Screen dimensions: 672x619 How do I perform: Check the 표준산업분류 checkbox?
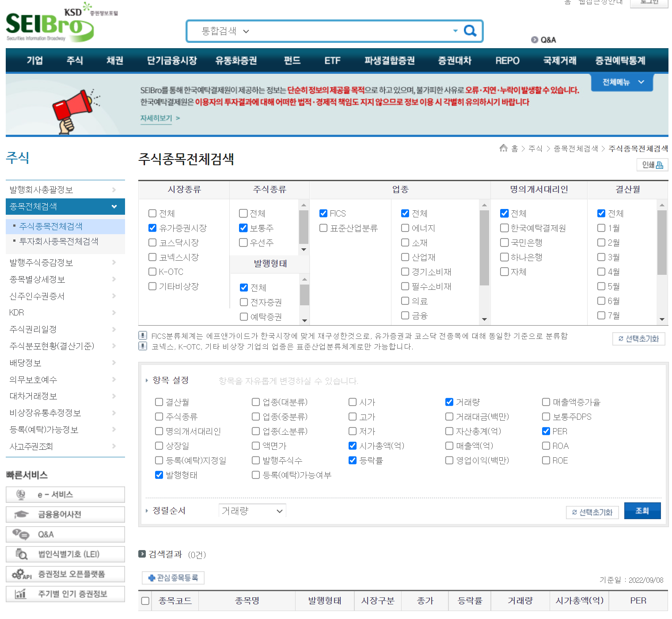[x=323, y=228]
